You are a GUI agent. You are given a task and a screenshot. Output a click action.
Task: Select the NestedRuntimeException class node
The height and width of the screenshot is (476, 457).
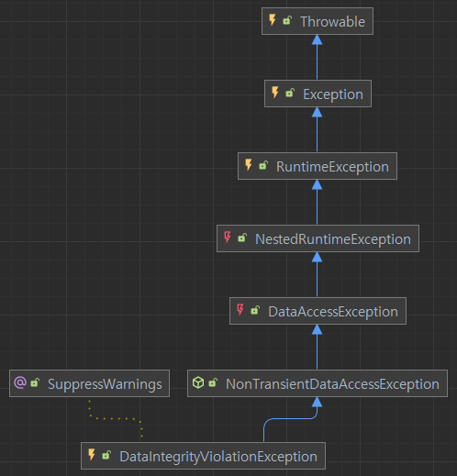(318, 238)
